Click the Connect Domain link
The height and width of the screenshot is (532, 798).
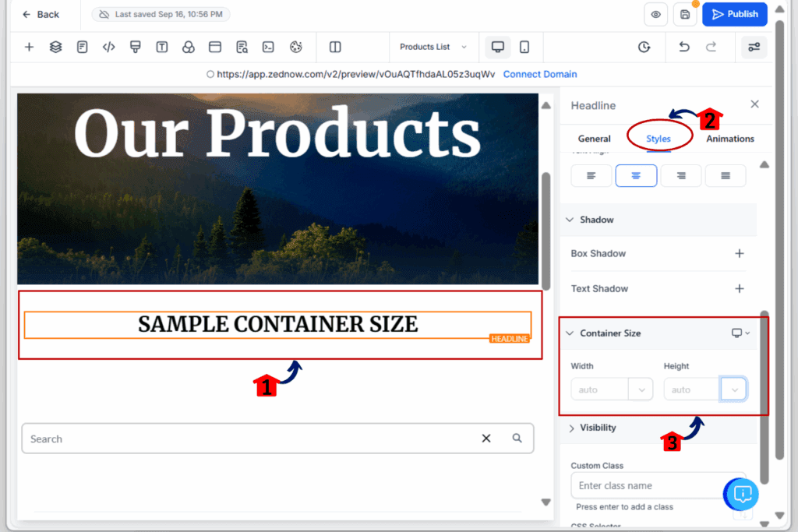(540, 74)
